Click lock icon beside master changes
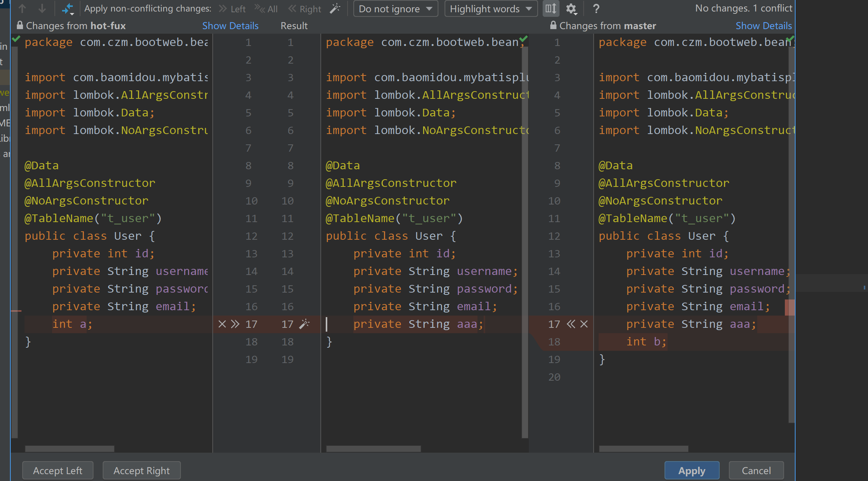 pyautogui.click(x=553, y=25)
